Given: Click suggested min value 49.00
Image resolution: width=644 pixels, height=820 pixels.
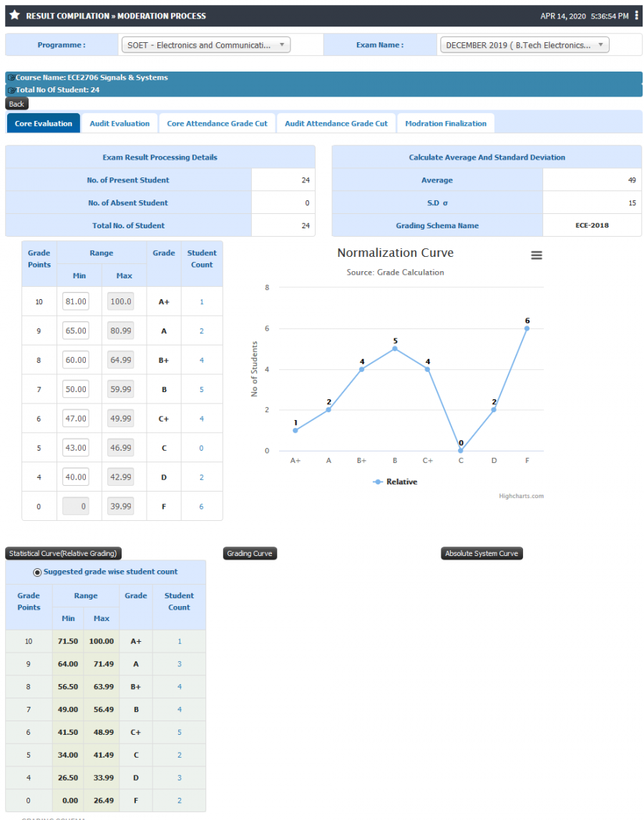Looking at the screenshot, I should tap(68, 710).
